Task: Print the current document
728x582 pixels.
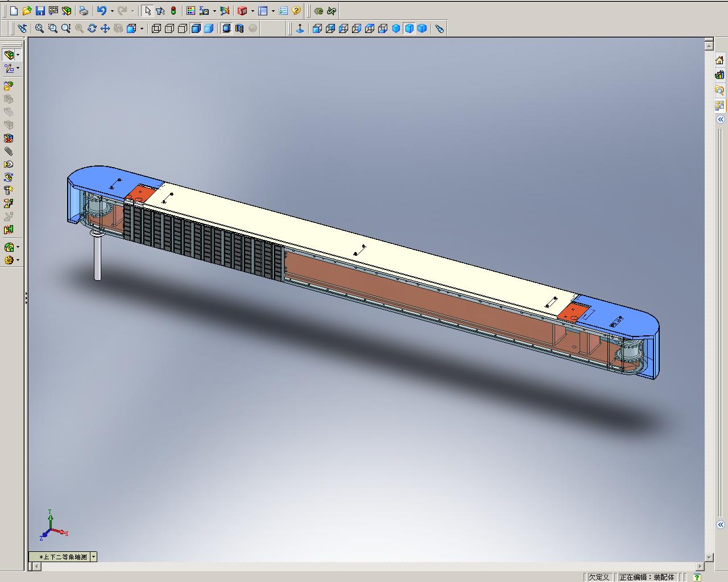Action: [84, 11]
